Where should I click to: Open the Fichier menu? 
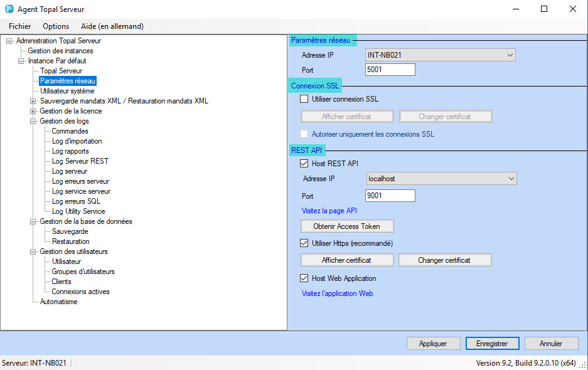(20, 26)
